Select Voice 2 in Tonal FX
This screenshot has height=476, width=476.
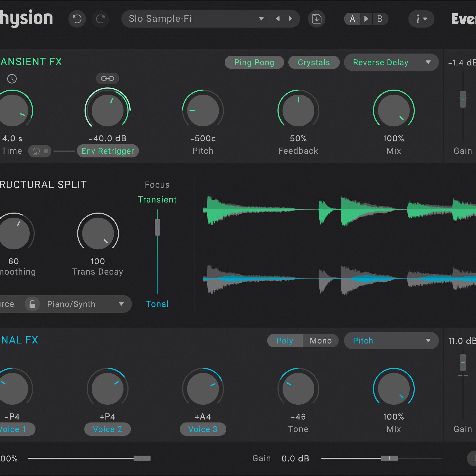108,429
